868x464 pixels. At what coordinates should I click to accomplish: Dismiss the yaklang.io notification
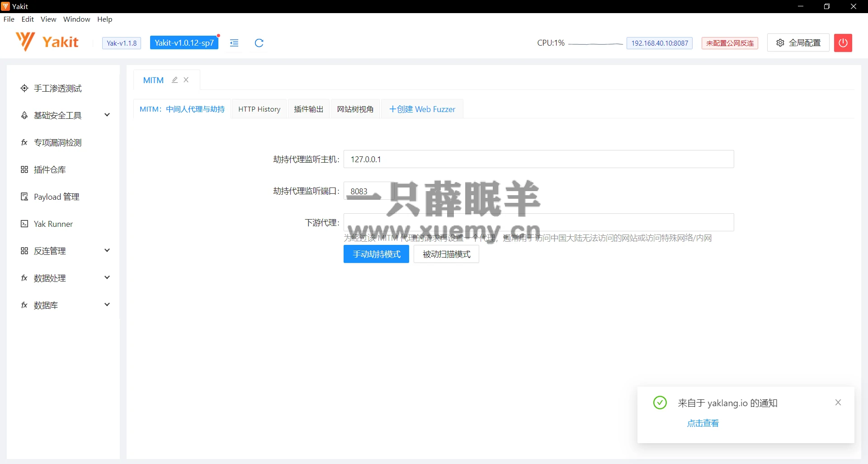coord(838,403)
